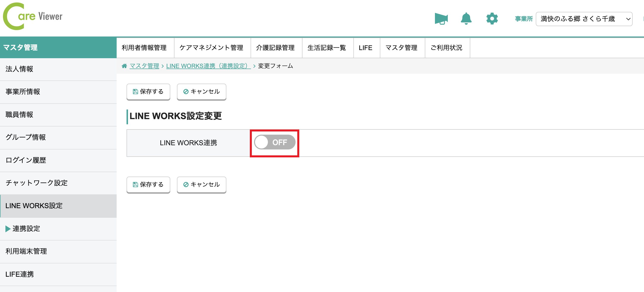The height and width of the screenshot is (292, 644).
Task: Click the save icon on bottom 保存する button
Action: click(135, 185)
